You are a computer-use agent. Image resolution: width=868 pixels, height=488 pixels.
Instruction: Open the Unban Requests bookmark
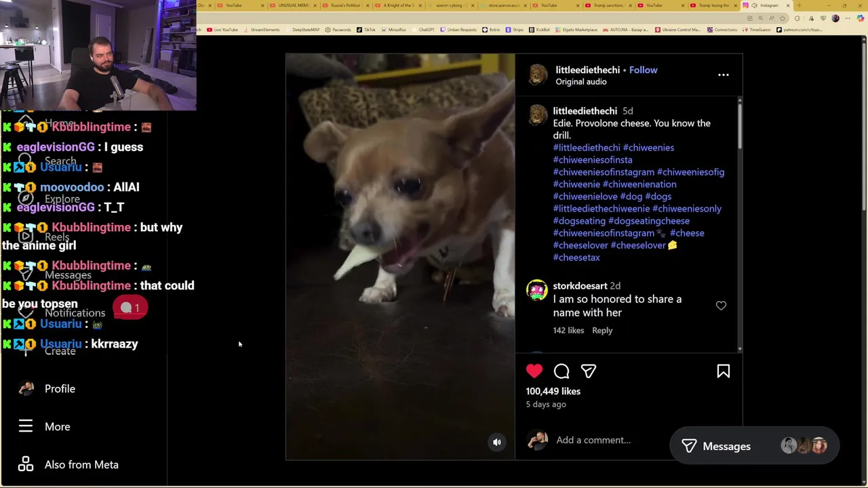click(459, 30)
